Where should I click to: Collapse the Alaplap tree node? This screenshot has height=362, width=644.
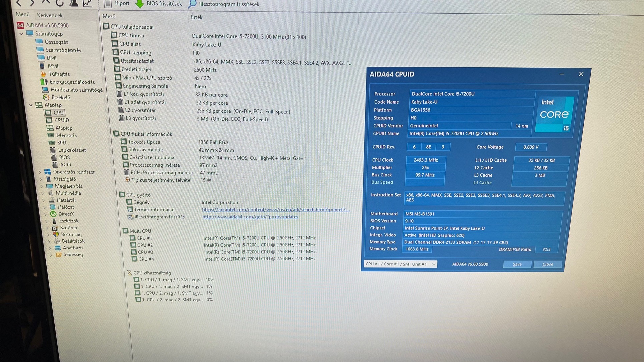(31, 105)
